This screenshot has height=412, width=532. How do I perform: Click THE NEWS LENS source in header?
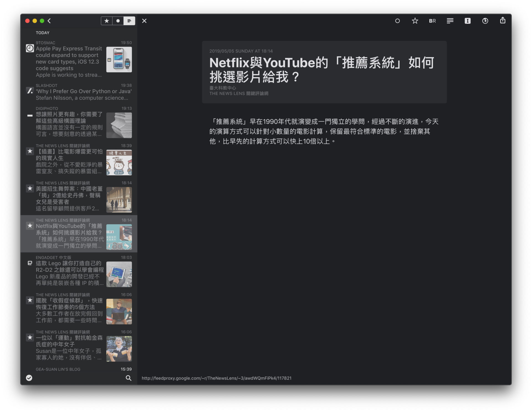(x=239, y=94)
